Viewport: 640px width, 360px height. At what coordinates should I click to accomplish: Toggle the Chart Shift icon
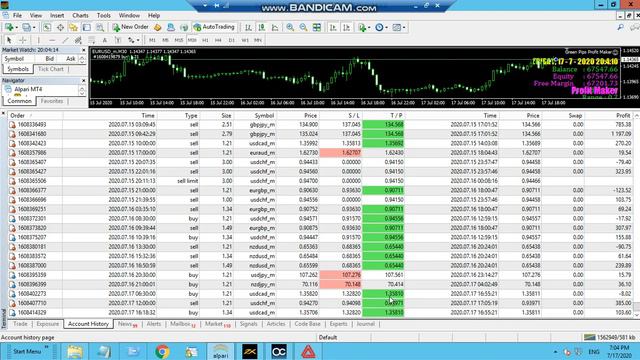pyautogui.click(x=347, y=27)
